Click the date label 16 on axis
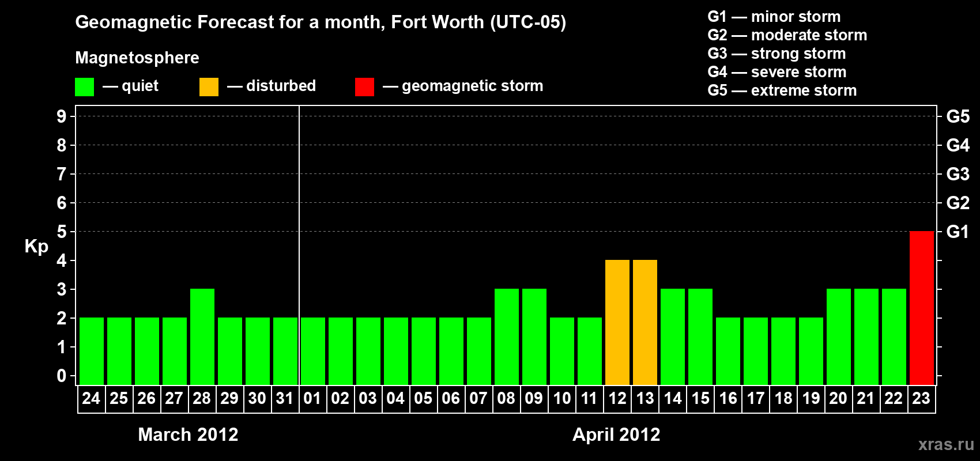 coord(728,398)
